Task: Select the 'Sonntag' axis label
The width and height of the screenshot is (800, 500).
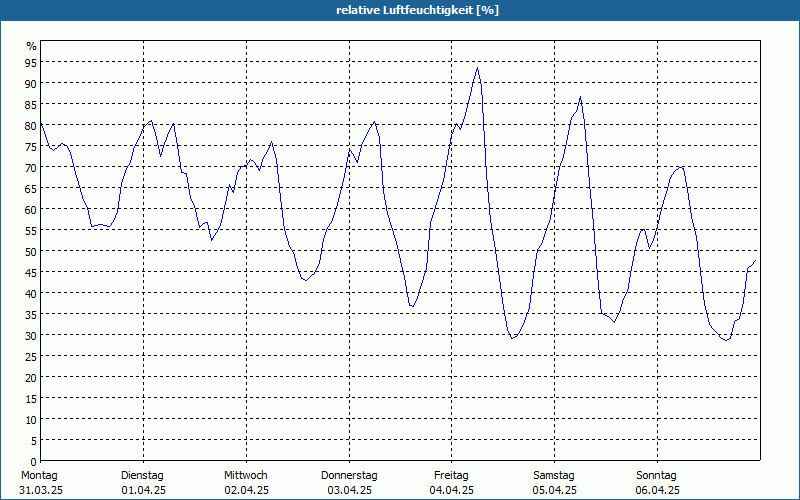Action: click(x=656, y=475)
